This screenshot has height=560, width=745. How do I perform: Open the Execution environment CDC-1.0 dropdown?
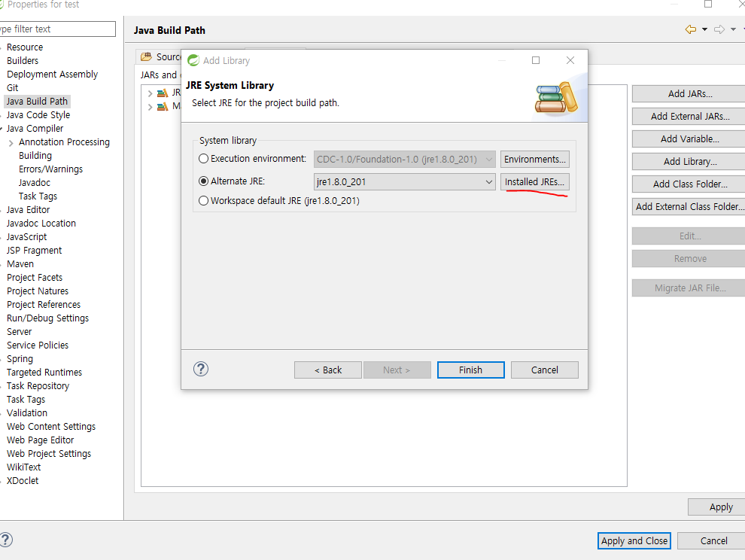point(404,160)
